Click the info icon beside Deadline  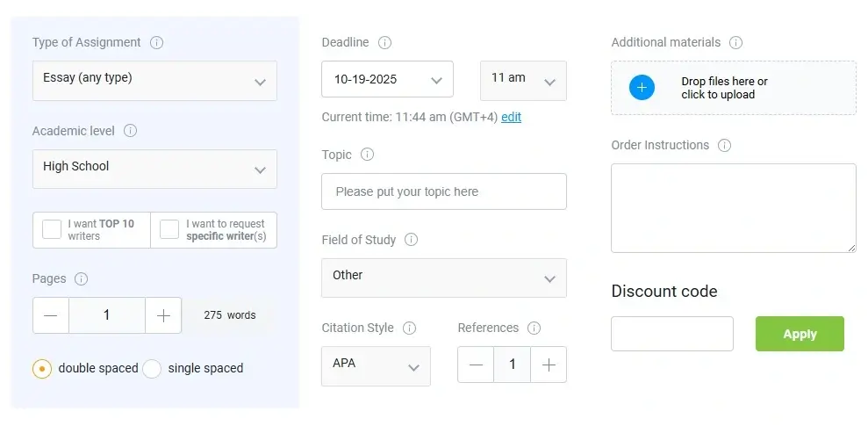click(384, 42)
